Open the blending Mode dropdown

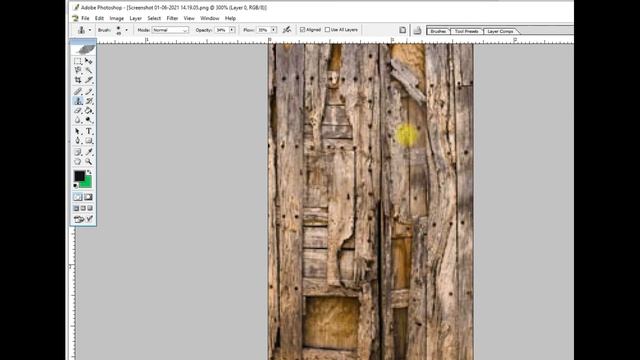[170, 30]
